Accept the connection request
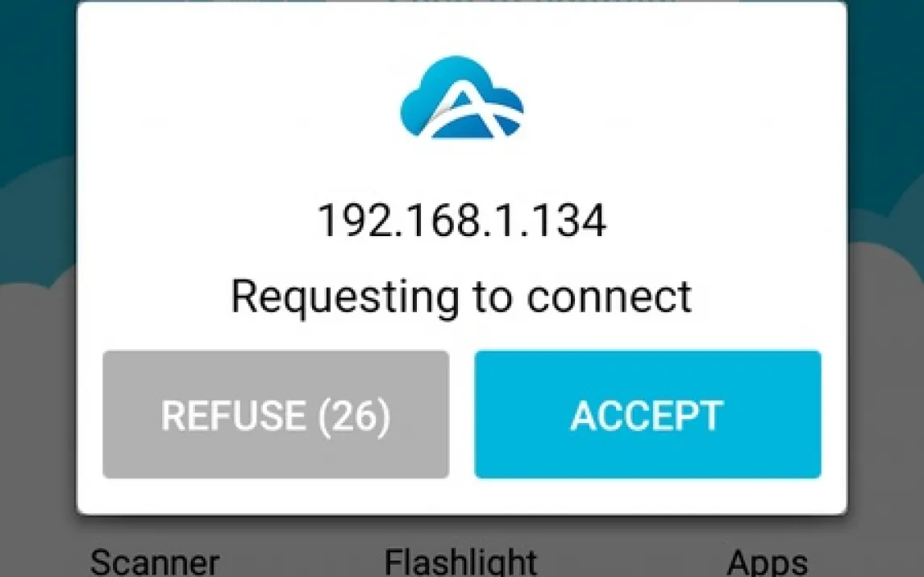Image resolution: width=924 pixels, height=577 pixels. pyautogui.click(x=647, y=414)
